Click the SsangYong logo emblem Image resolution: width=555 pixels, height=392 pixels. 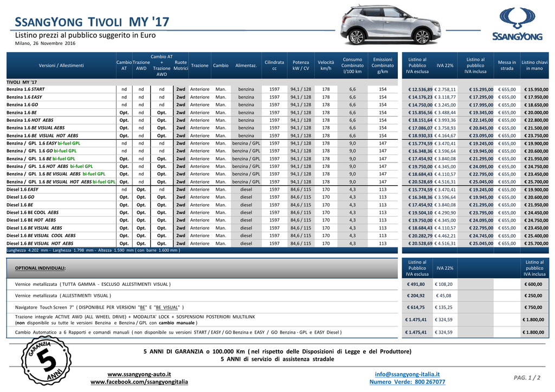coord(517,24)
